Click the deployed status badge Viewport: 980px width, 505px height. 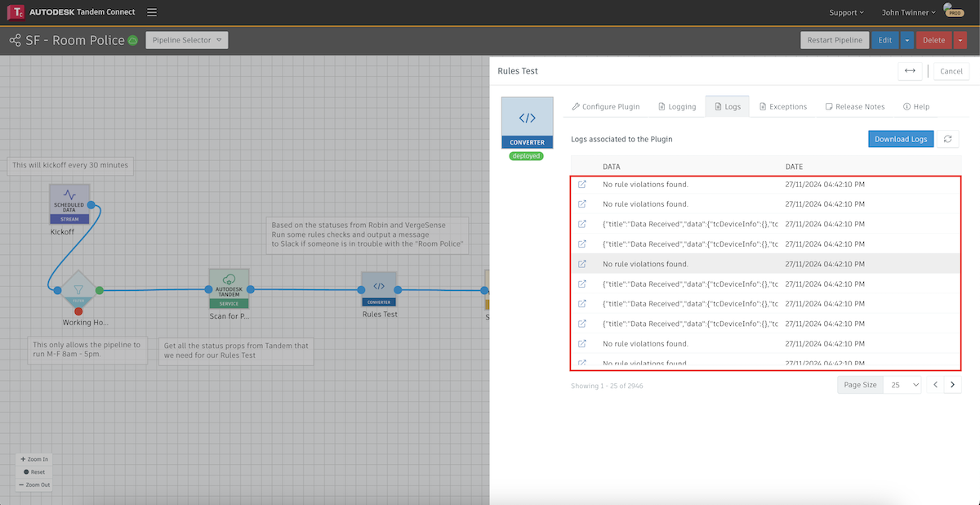527,155
